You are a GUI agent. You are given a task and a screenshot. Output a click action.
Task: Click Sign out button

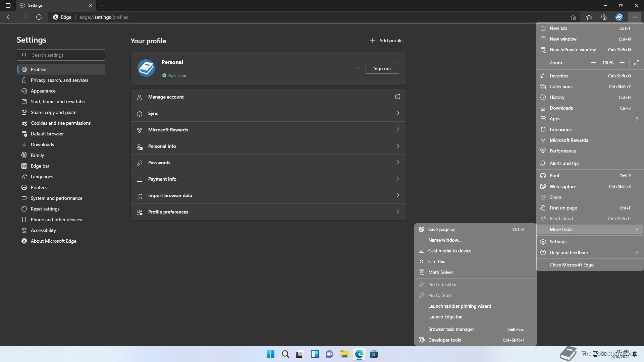click(382, 68)
